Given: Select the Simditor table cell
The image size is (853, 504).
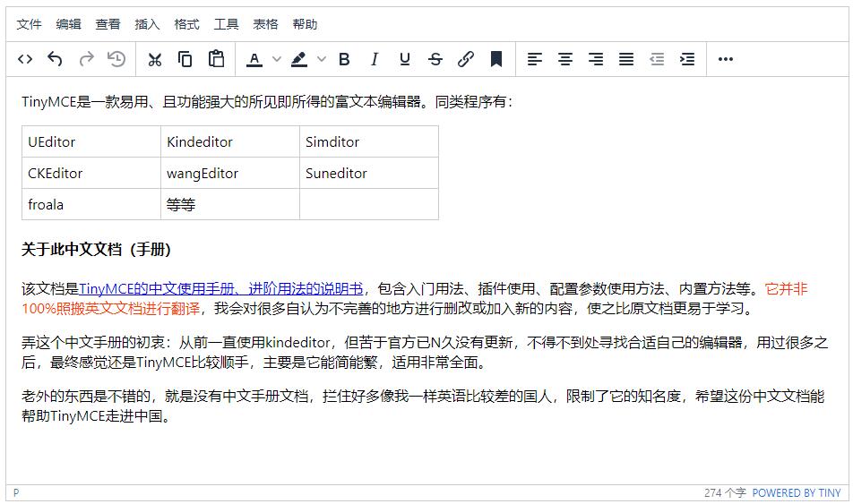Looking at the screenshot, I should click(369, 142).
